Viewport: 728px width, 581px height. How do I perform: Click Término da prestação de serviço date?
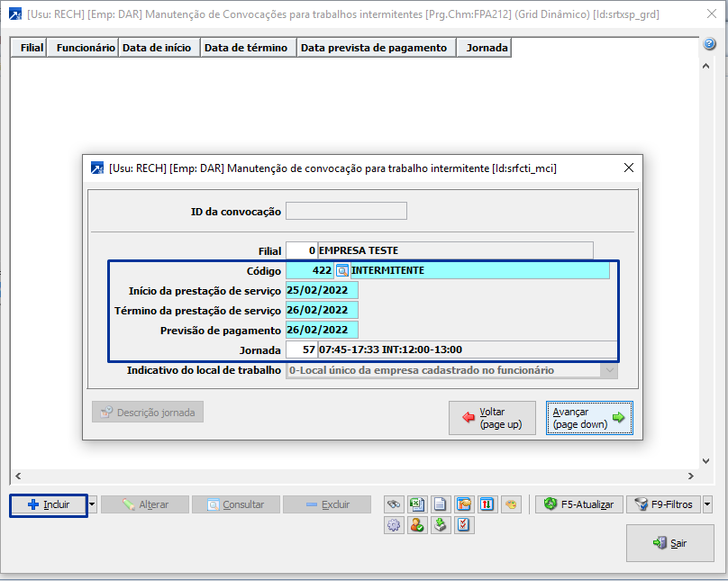tap(322, 311)
